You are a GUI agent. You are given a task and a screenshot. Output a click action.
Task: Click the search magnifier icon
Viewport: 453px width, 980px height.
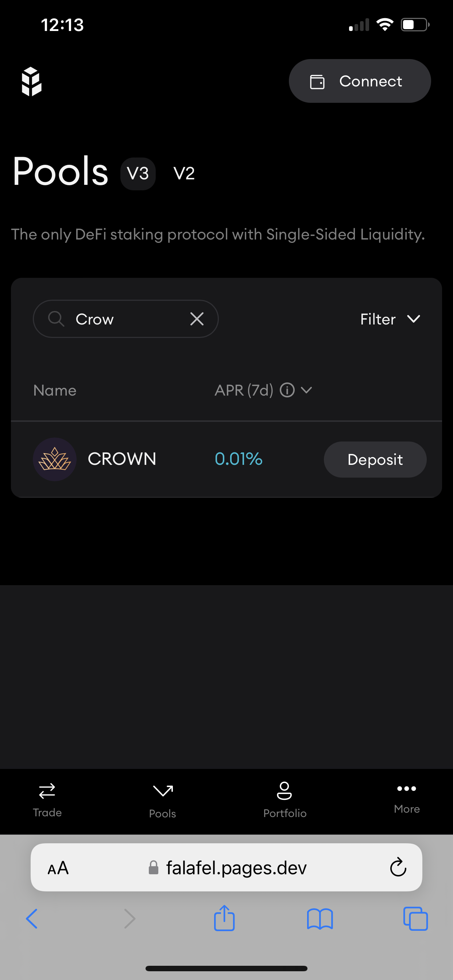point(56,319)
